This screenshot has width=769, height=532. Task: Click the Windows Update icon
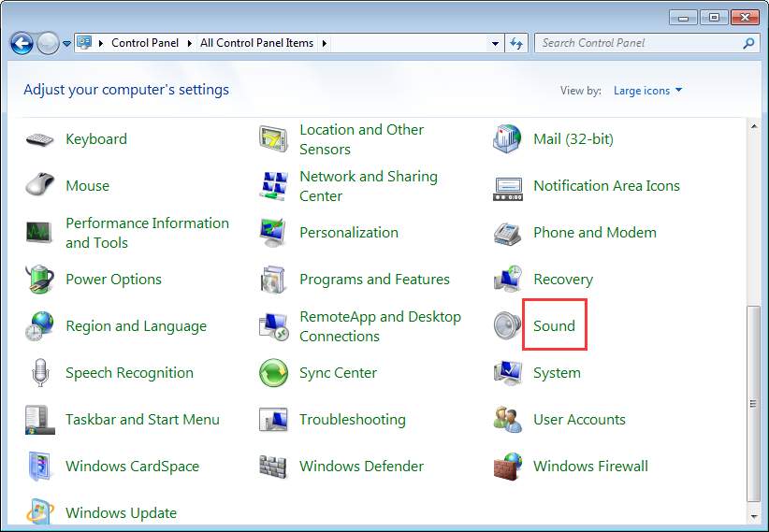(39, 511)
